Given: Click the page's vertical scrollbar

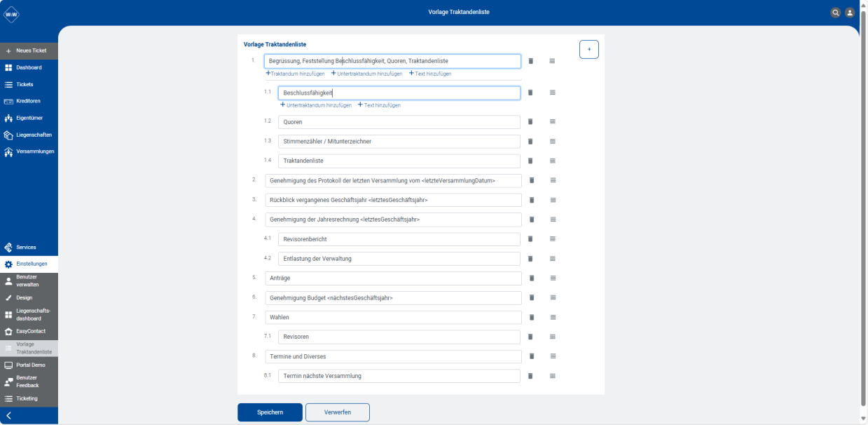Looking at the screenshot, I should point(863,217).
